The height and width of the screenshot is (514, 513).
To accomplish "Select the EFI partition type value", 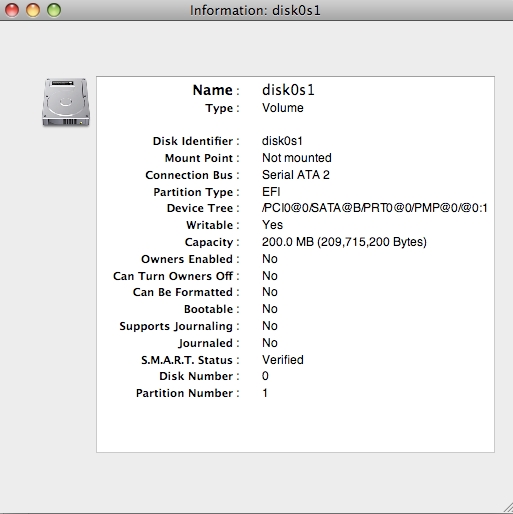I will tap(271, 192).
